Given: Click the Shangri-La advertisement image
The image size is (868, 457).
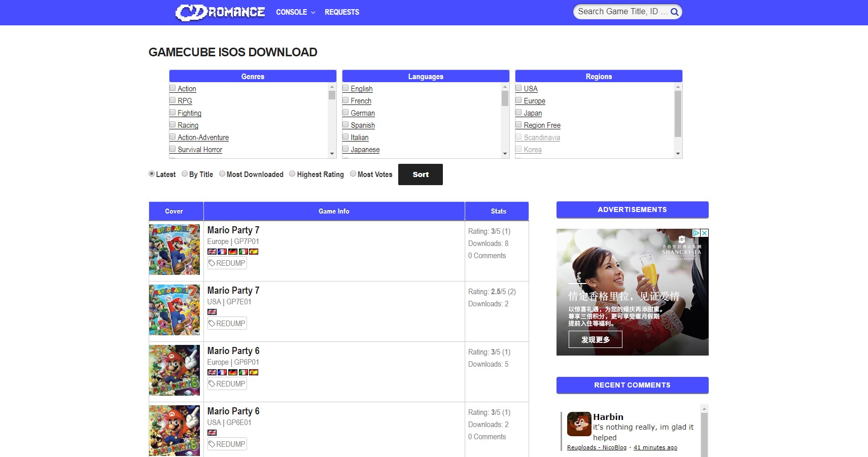Looking at the screenshot, I should click(x=633, y=292).
